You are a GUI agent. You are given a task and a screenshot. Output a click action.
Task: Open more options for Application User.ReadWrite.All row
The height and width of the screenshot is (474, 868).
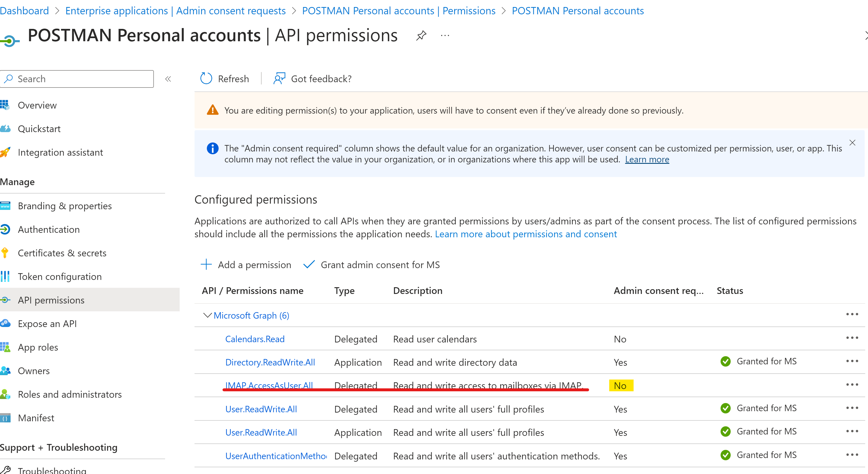click(852, 431)
